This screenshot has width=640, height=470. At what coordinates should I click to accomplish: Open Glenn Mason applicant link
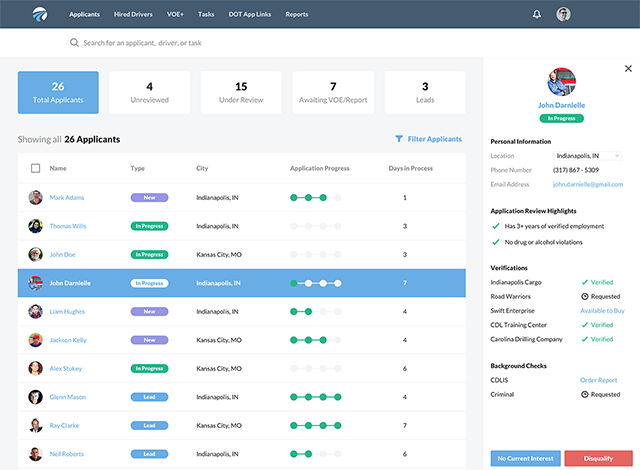tap(68, 397)
